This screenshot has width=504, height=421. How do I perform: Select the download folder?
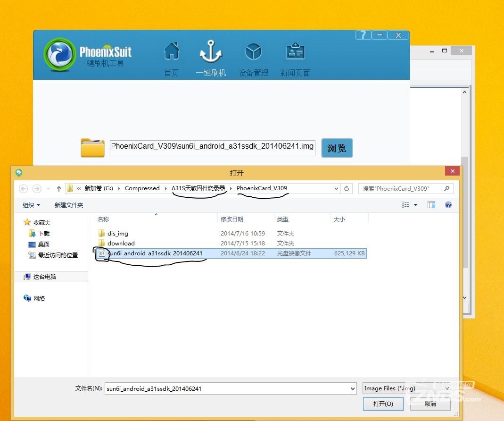coord(121,244)
